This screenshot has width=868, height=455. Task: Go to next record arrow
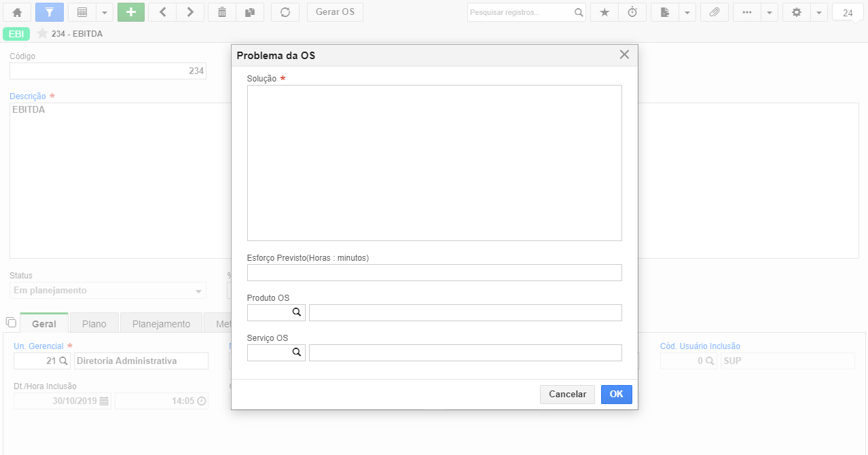point(190,12)
